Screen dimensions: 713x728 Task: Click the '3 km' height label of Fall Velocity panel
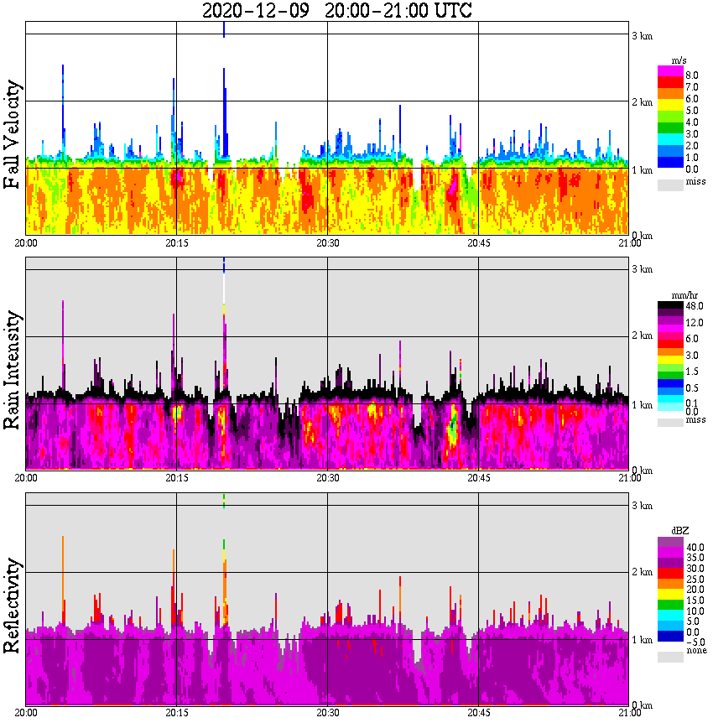643,36
